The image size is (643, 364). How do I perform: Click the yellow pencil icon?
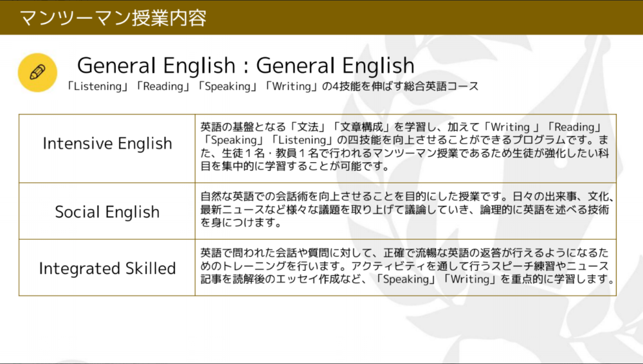[x=37, y=72]
